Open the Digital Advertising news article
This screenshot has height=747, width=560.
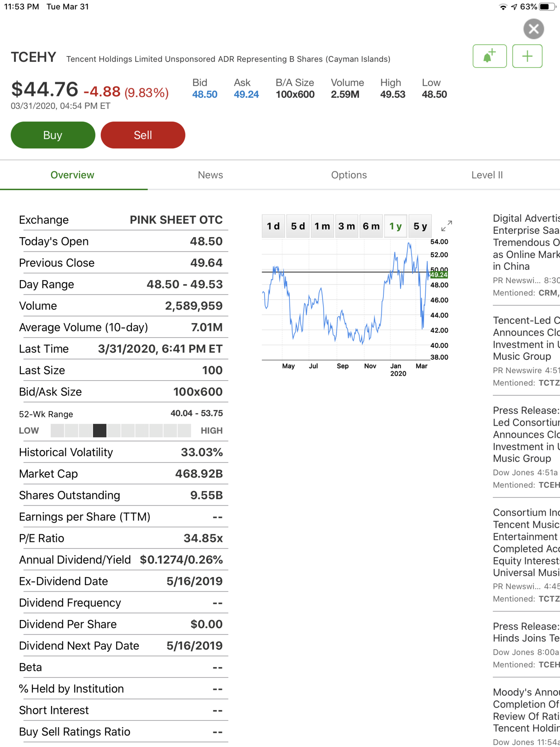click(x=526, y=242)
